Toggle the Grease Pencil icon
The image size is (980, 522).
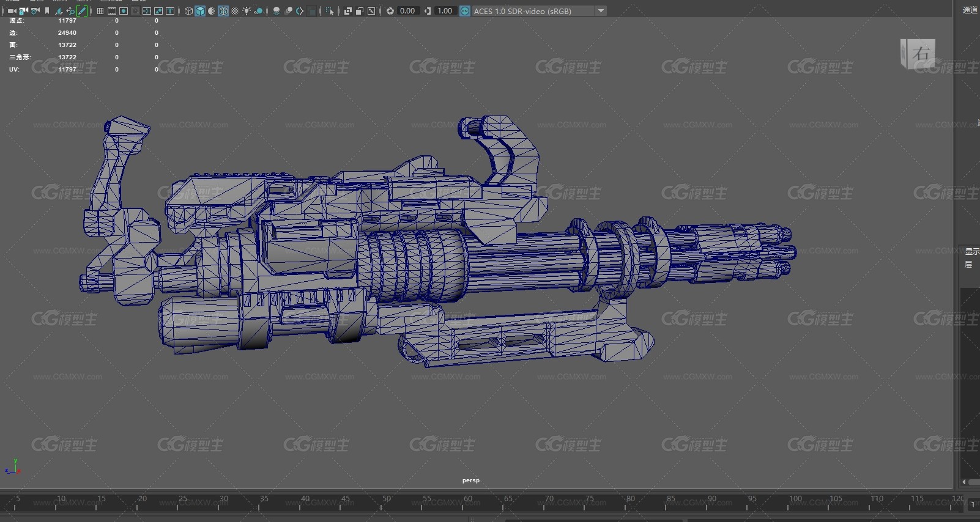point(82,11)
